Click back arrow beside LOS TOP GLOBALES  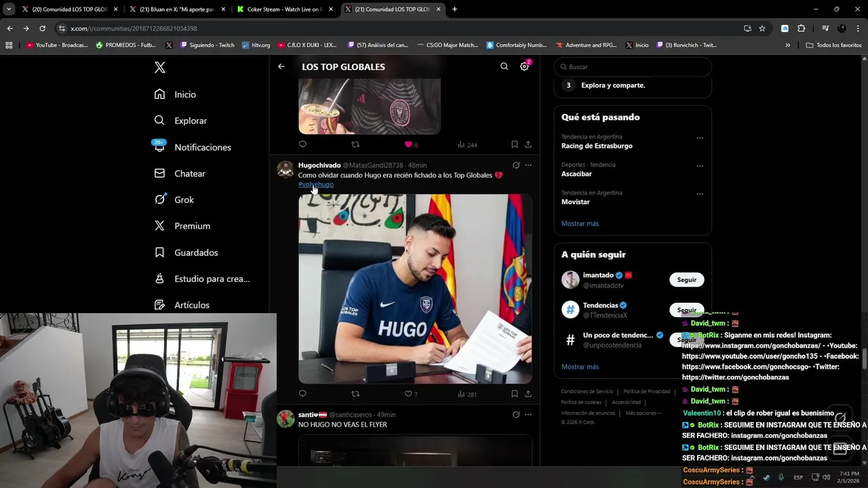[281, 66]
